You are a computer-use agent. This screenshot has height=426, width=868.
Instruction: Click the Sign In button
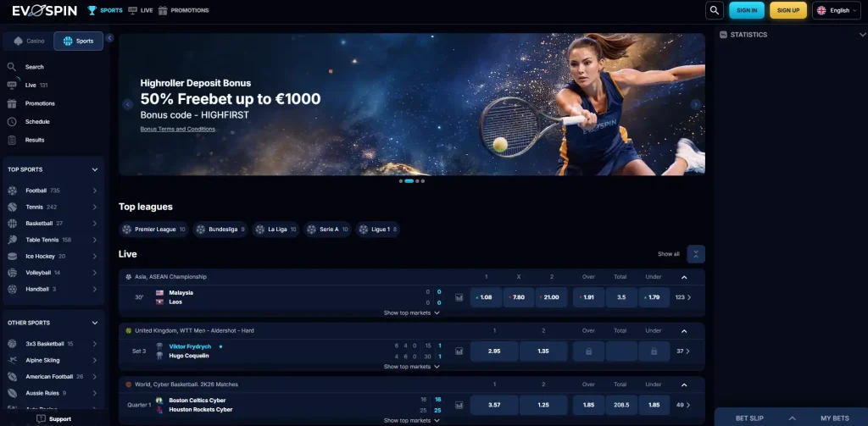click(747, 10)
